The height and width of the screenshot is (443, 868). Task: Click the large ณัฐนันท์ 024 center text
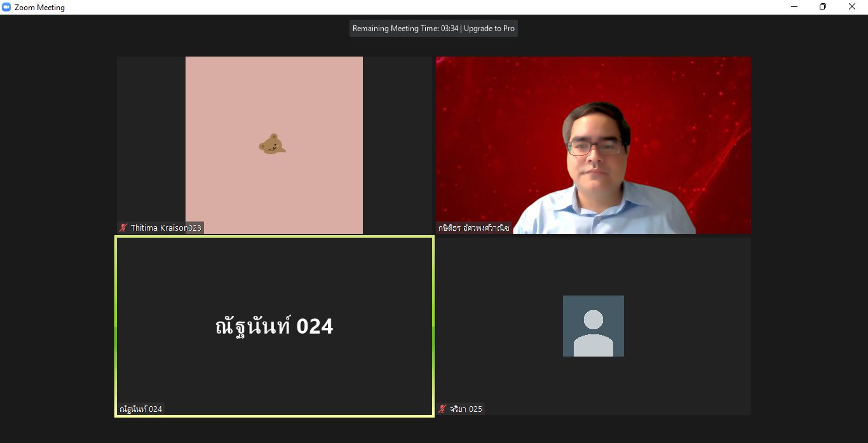(x=274, y=327)
